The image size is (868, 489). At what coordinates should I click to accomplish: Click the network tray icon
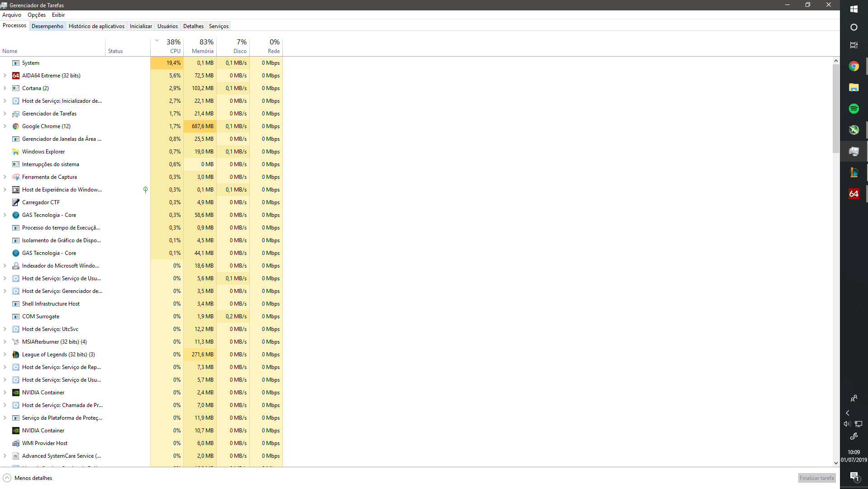[858, 424]
